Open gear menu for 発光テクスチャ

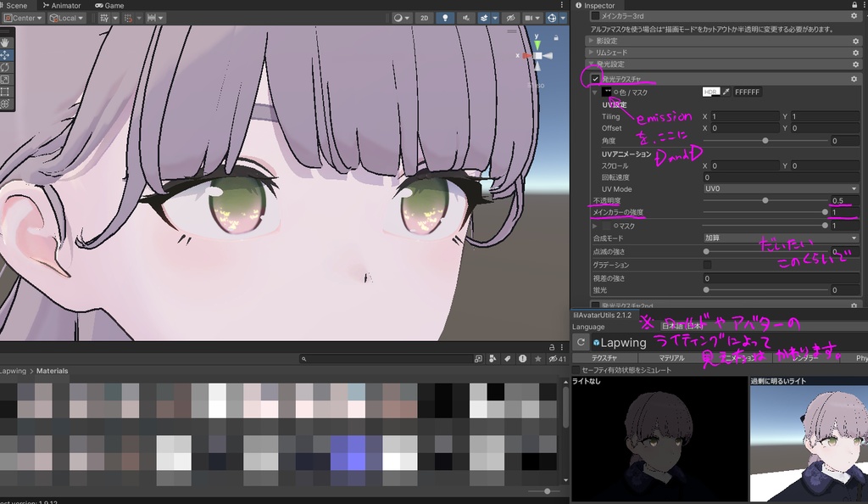(854, 79)
